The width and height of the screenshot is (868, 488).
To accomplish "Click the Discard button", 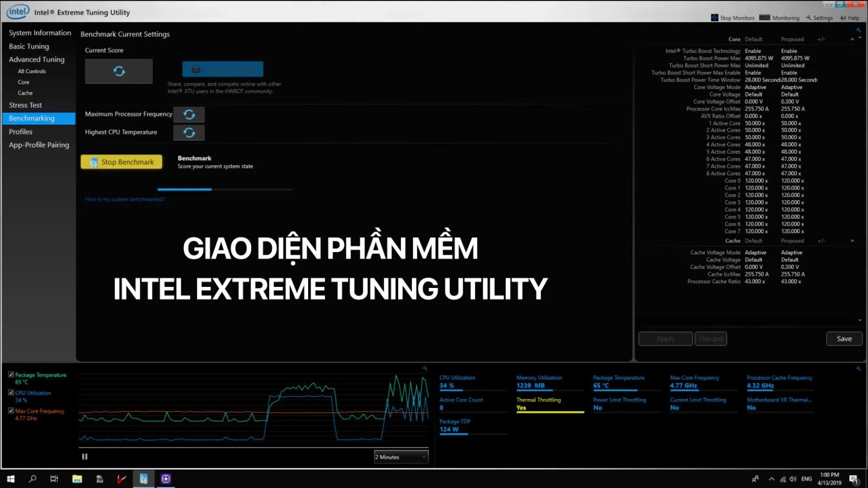I will tap(711, 339).
